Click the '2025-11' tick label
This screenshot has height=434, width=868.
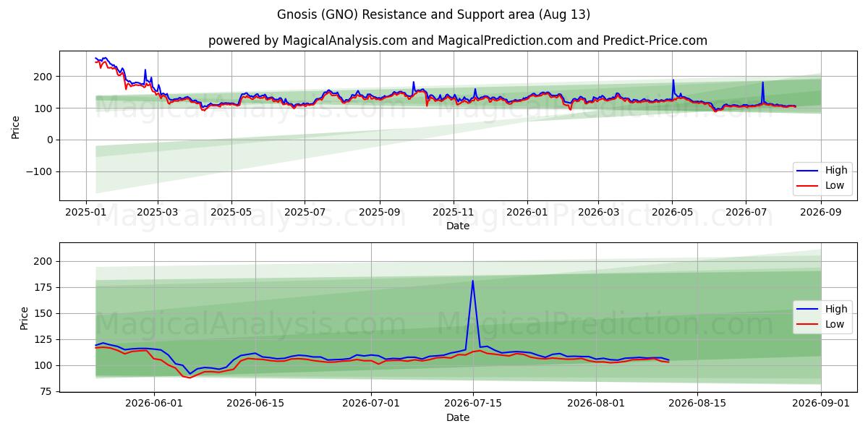[454, 213]
